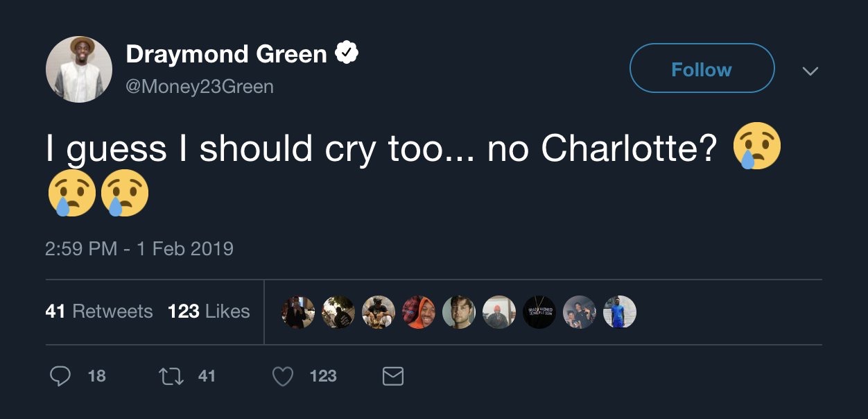Like the tweet with heart icon
Viewport: 868px width, 419px height.
click(282, 376)
